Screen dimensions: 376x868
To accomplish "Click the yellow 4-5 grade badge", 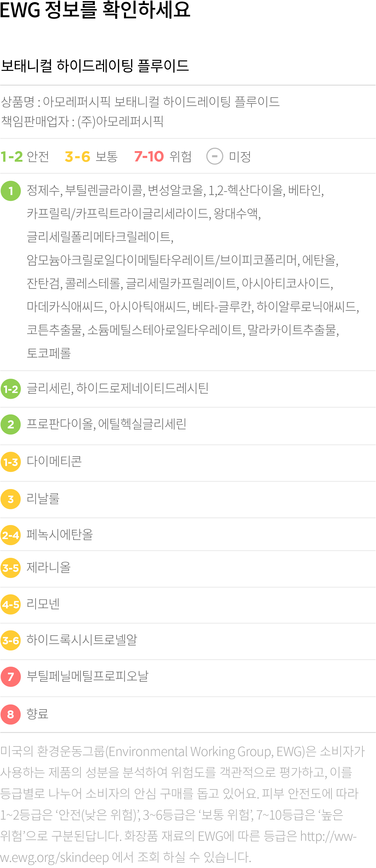I will (x=11, y=604).
